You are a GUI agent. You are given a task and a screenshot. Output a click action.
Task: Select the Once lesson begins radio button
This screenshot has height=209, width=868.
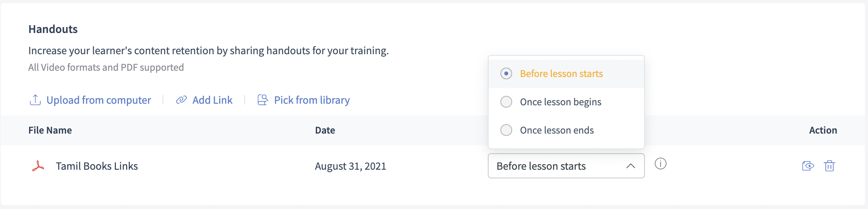point(506,102)
